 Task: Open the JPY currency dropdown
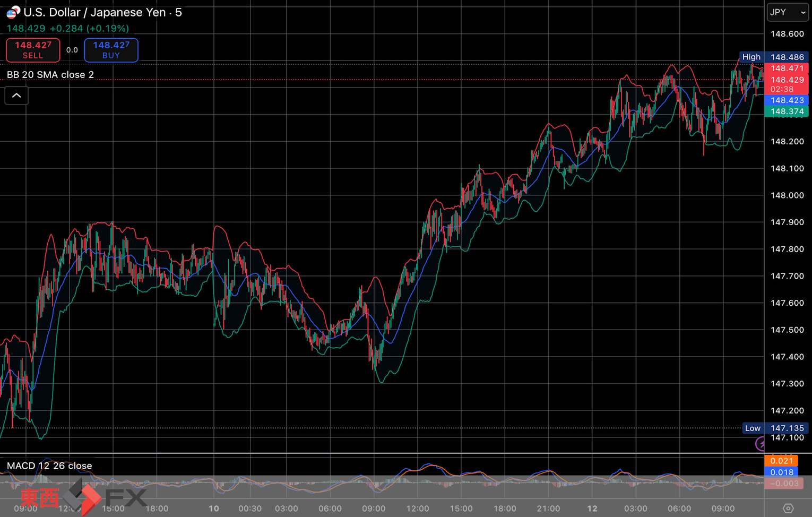(x=788, y=12)
